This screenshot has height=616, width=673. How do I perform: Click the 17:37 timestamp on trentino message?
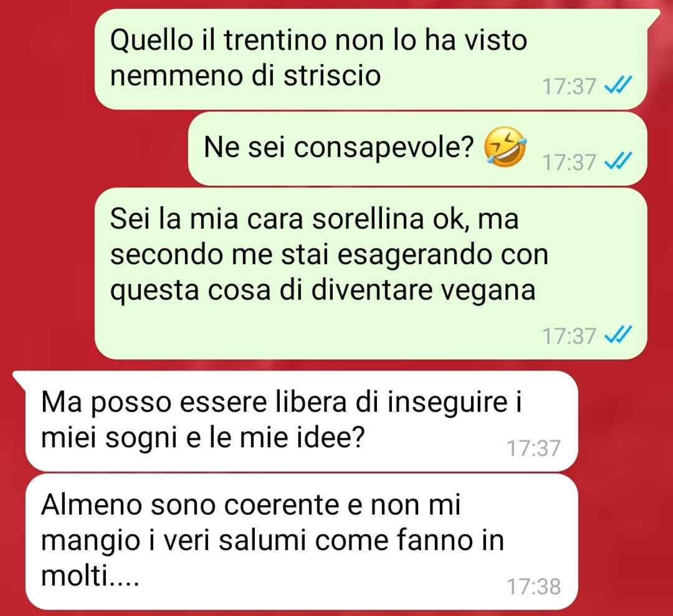point(570,86)
